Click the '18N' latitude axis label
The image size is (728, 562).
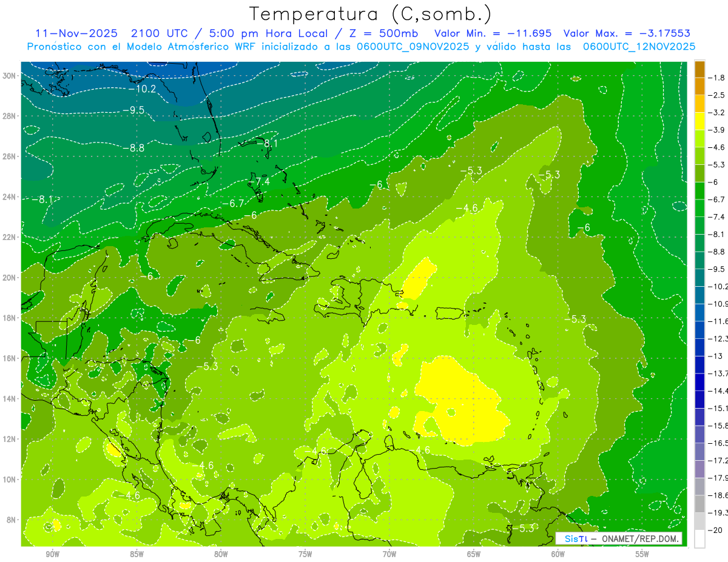(x=9, y=318)
